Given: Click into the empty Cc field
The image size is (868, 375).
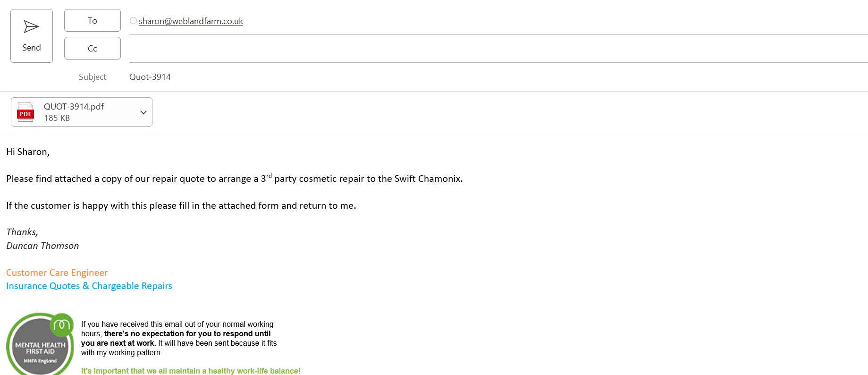Looking at the screenshot, I should coord(425,49).
